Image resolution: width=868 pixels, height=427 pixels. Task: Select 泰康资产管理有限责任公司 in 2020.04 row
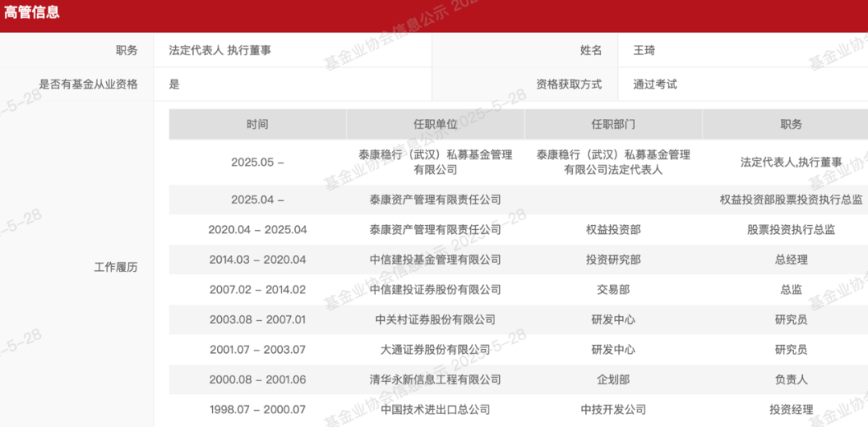[x=435, y=230]
